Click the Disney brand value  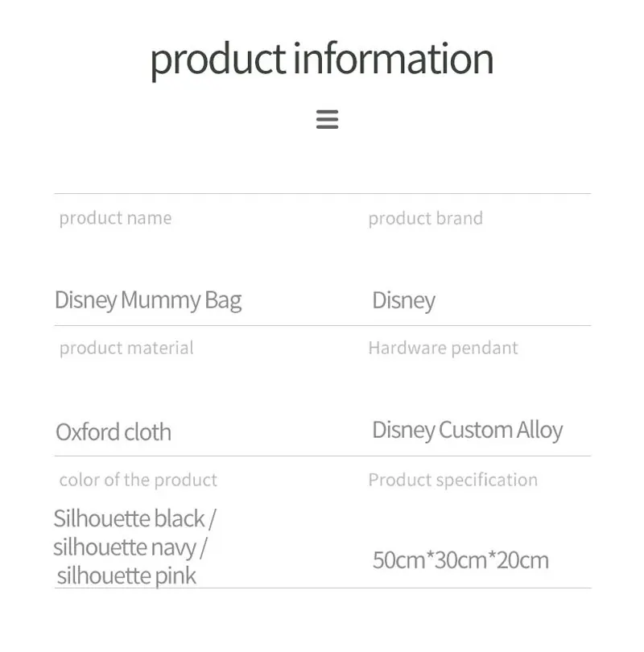[x=403, y=301]
